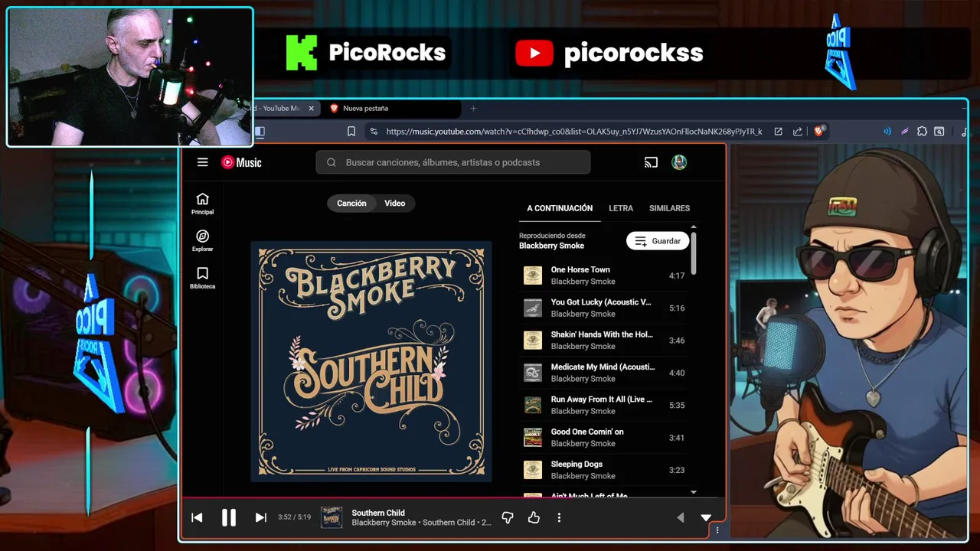The width and height of the screenshot is (980, 551).
Task: Open a new browser tab with plus
Action: click(473, 109)
